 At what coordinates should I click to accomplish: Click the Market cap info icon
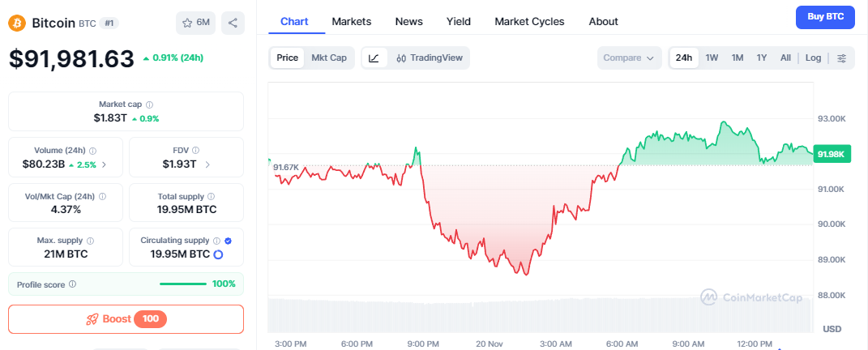coord(149,105)
